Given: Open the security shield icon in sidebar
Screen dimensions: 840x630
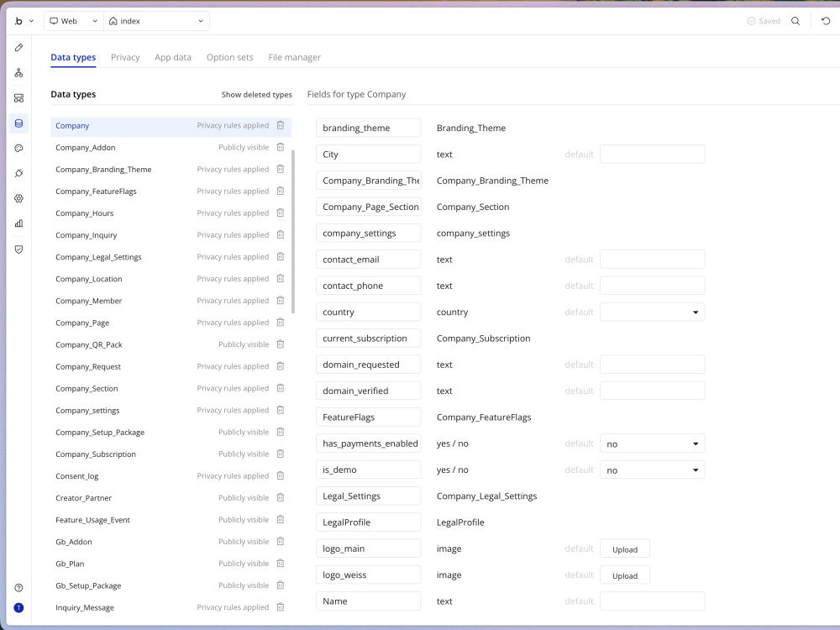Looking at the screenshot, I should tap(18, 249).
